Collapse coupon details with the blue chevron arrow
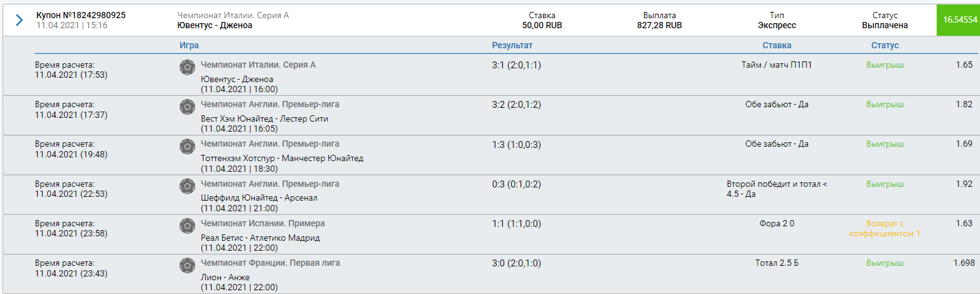Viewport: 980px width, 294px height. 19,20
